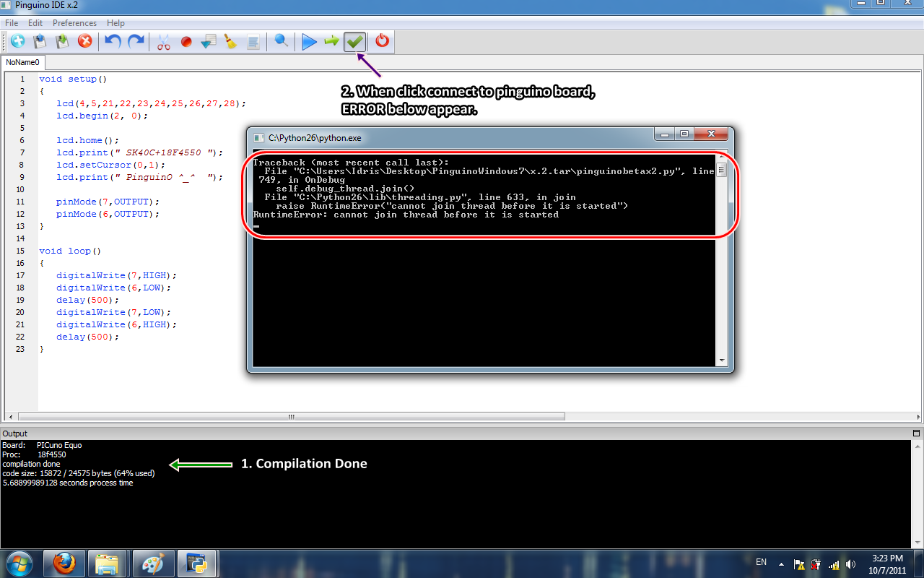This screenshot has width=924, height=578.
Task: Click the green checkmark connect-to-board icon
Action: coord(354,42)
